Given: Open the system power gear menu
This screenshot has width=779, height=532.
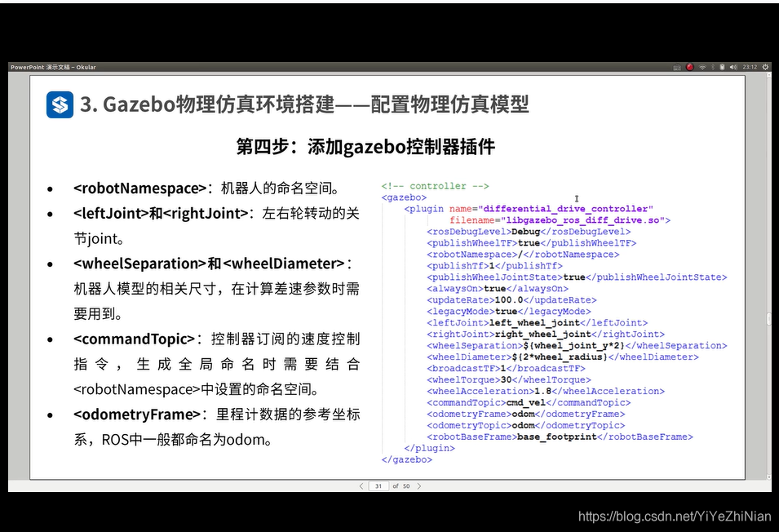Looking at the screenshot, I should click(x=766, y=67).
